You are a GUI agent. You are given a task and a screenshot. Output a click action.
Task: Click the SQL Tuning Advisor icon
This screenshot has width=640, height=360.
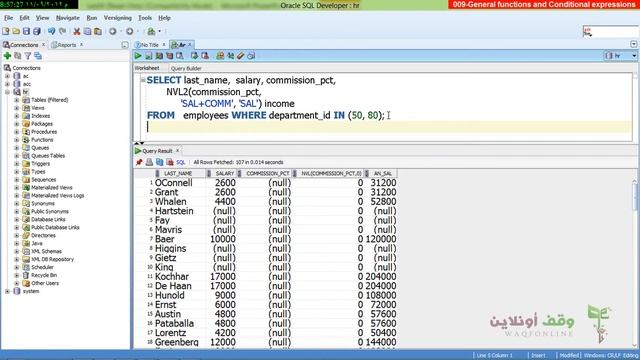(x=180, y=56)
